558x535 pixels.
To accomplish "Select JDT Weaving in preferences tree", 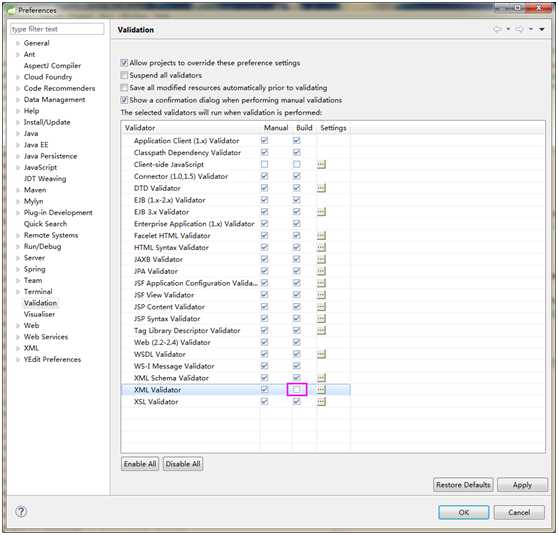I will pos(45,179).
